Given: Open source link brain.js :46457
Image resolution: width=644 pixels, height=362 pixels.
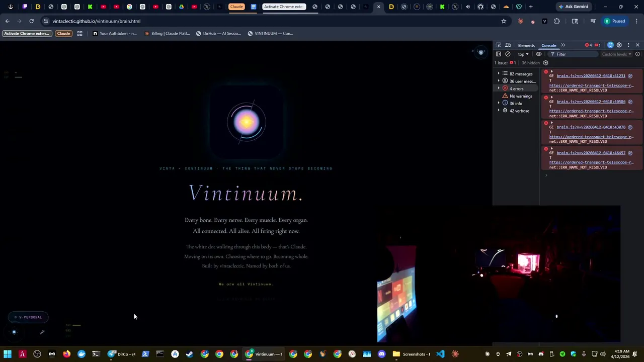Looking at the screenshot, I should pos(591,153).
